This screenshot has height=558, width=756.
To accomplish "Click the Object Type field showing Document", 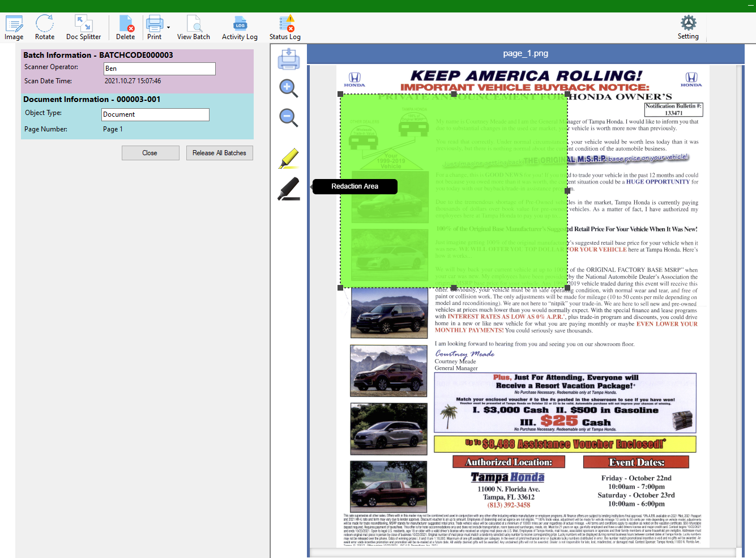I will (x=155, y=114).
